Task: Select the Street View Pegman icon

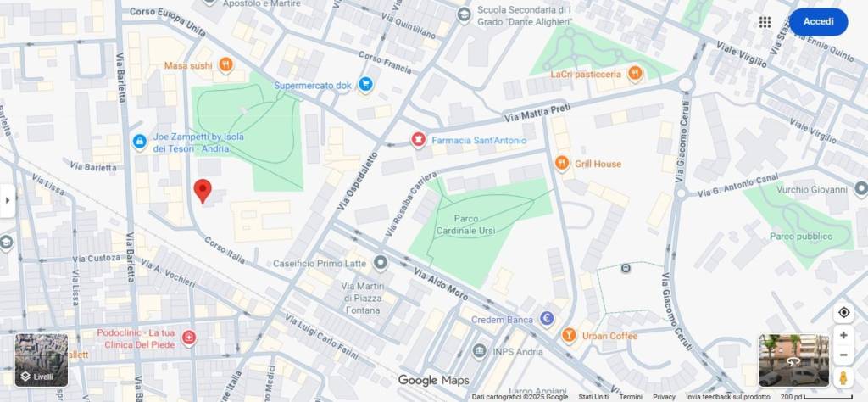Action: (x=843, y=377)
